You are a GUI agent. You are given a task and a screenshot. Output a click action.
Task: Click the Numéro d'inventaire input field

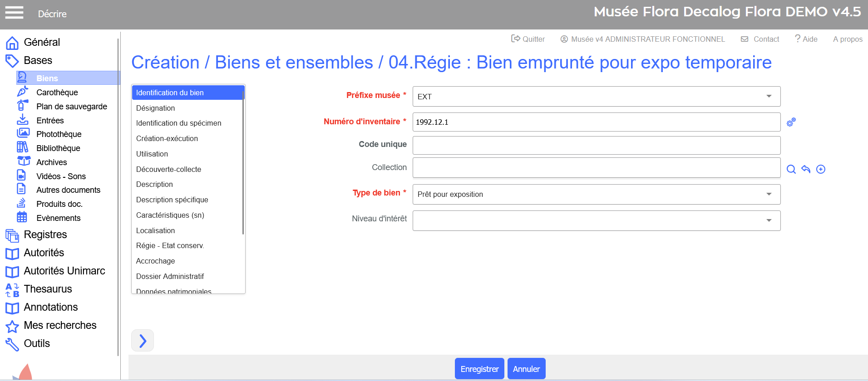597,122
